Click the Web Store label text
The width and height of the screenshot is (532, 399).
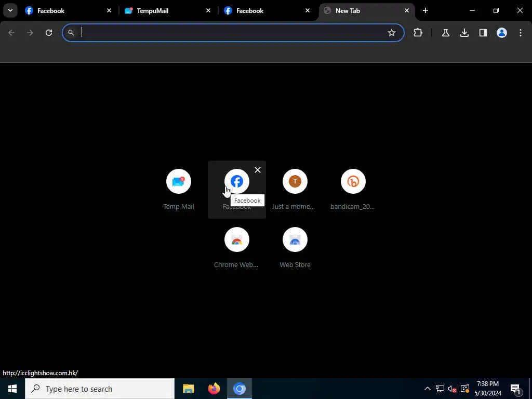pyautogui.click(x=295, y=264)
